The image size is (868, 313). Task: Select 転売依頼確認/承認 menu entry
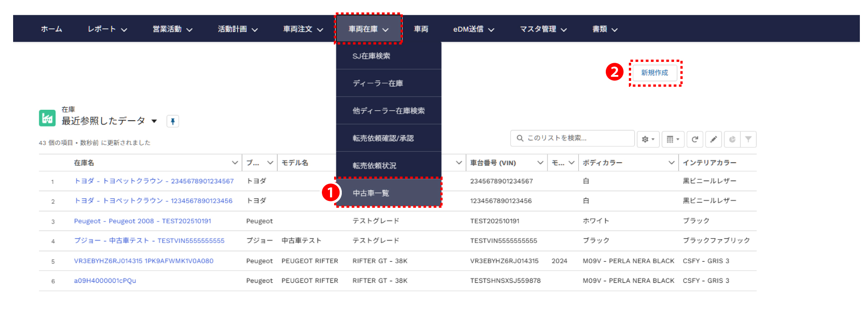(x=383, y=138)
